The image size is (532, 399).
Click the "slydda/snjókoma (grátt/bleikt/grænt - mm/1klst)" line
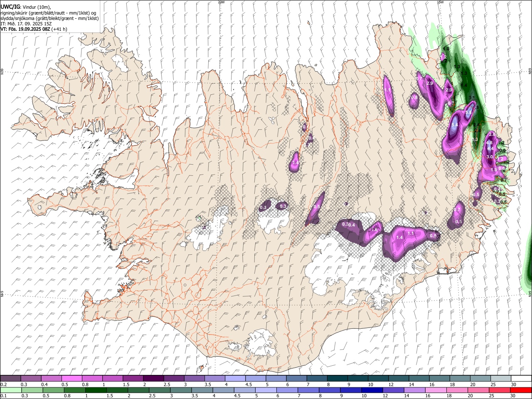[49, 18]
